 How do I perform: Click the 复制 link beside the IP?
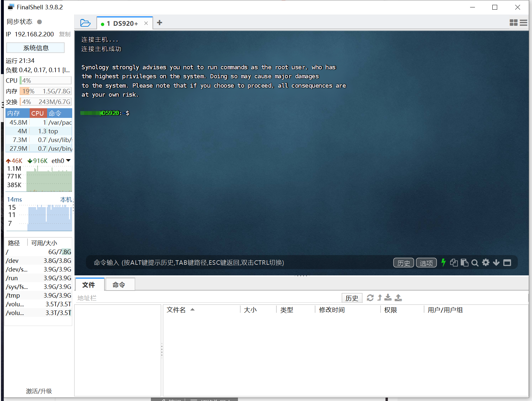(x=64, y=34)
